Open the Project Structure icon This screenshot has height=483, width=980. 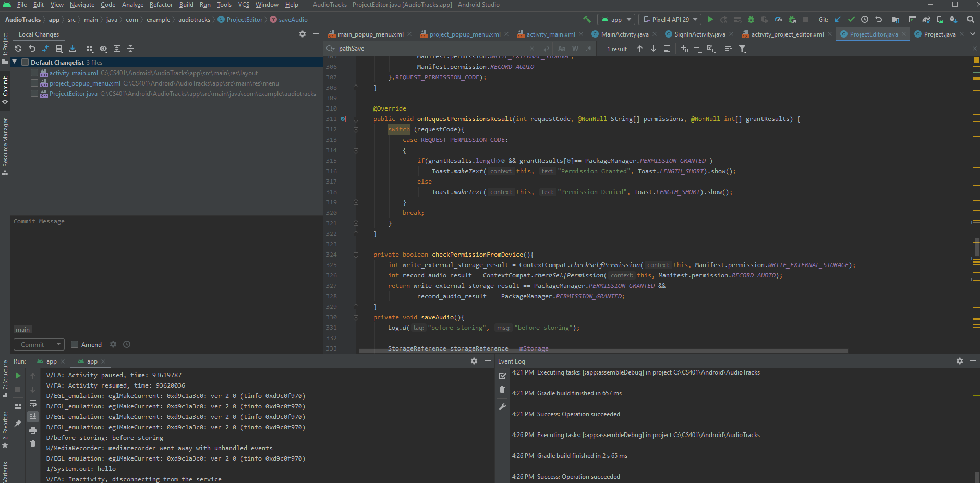[x=896, y=19]
